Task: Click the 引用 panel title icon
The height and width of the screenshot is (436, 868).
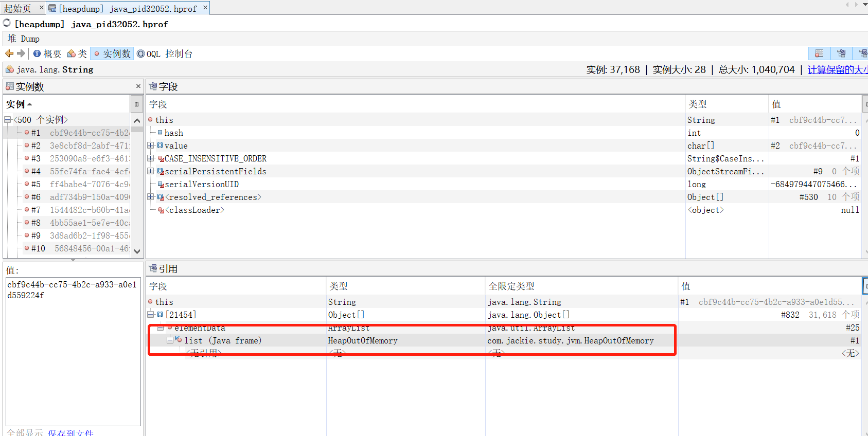Action: [x=153, y=268]
